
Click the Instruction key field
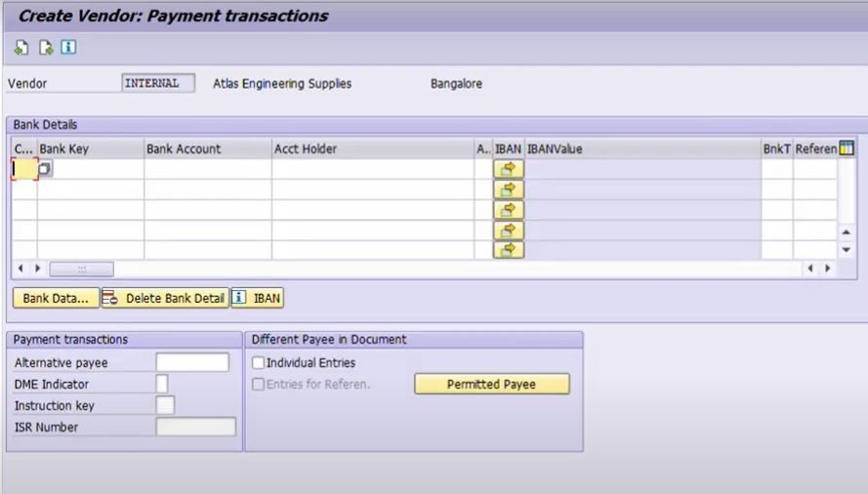(x=165, y=405)
